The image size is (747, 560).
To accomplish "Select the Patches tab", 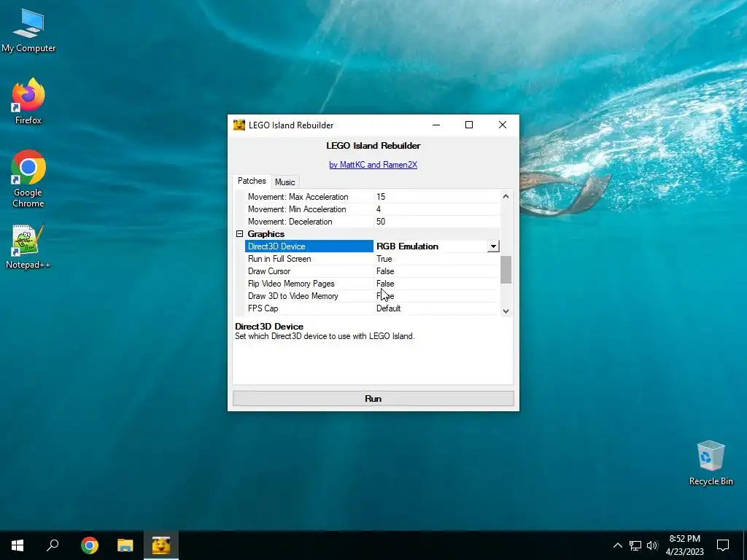I will [x=252, y=181].
